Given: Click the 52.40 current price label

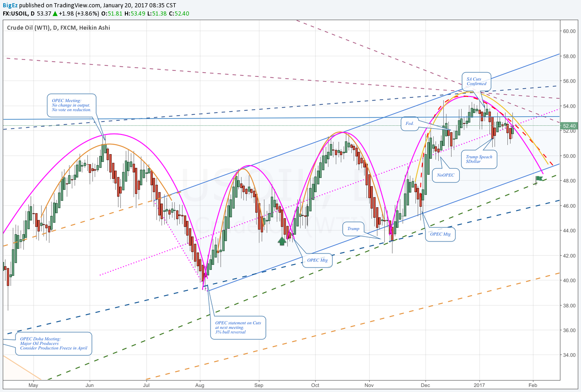Looking at the screenshot, I should (570, 126).
